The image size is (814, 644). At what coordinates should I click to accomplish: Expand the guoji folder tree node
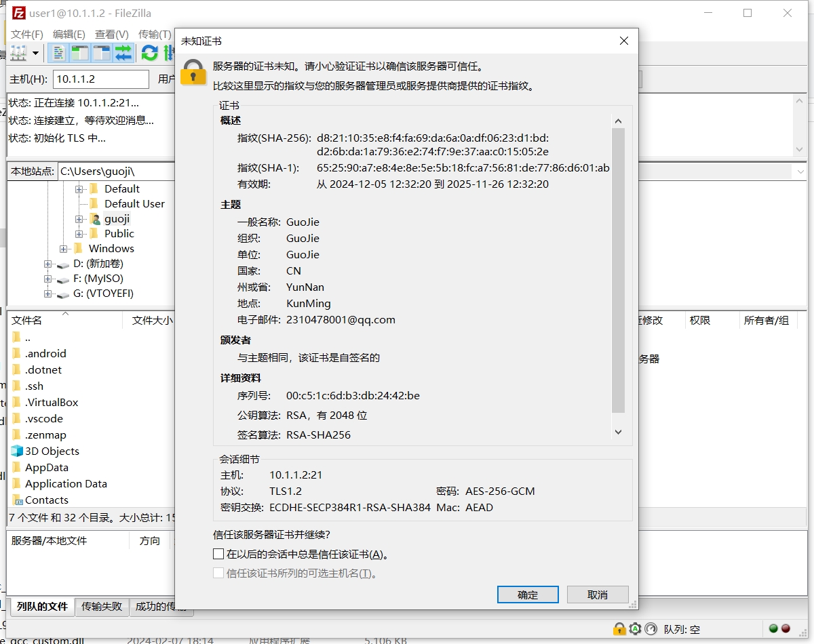pyautogui.click(x=79, y=219)
